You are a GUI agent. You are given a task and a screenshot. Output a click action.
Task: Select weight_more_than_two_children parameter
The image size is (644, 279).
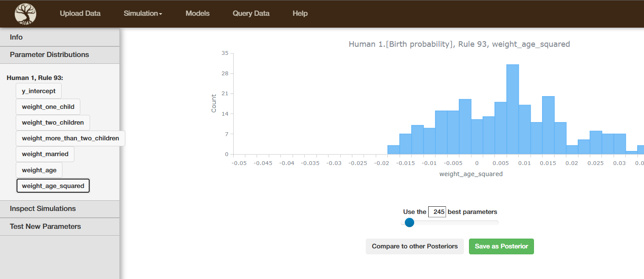(71, 138)
